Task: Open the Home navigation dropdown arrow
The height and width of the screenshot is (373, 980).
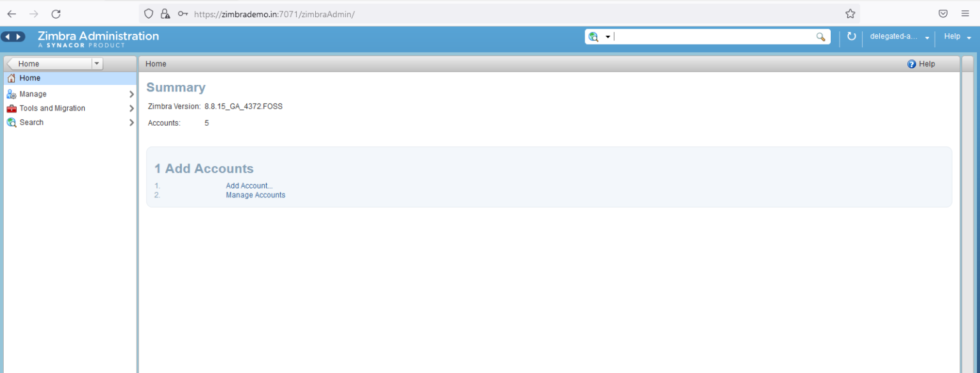Action: tap(96, 63)
